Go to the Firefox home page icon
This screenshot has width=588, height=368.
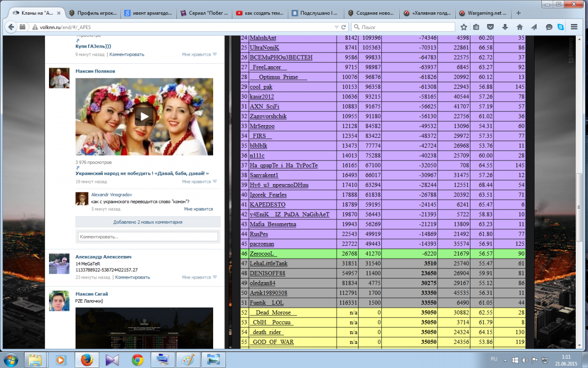(x=519, y=27)
